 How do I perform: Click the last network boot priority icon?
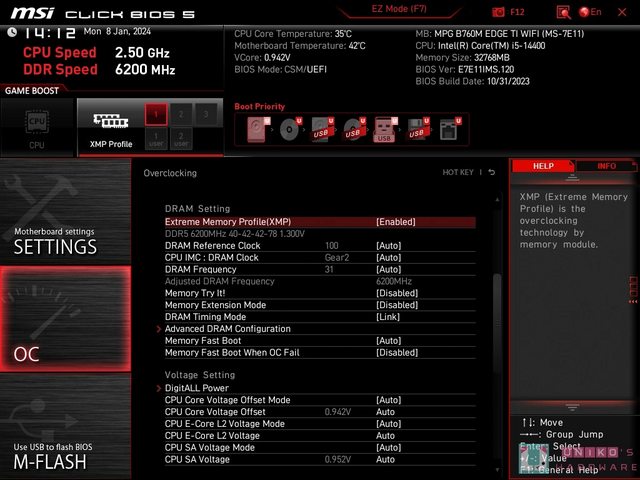(x=448, y=129)
